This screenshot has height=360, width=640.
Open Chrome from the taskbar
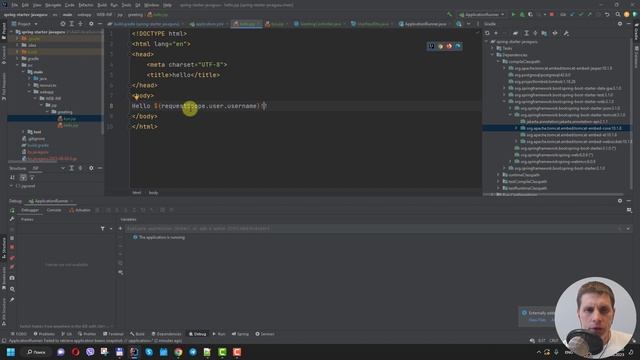click(178, 352)
